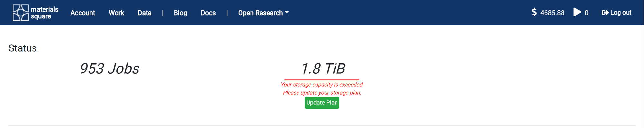Click the red storage capacity bar
The height and width of the screenshot is (128, 644).
[x=322, y=80]
